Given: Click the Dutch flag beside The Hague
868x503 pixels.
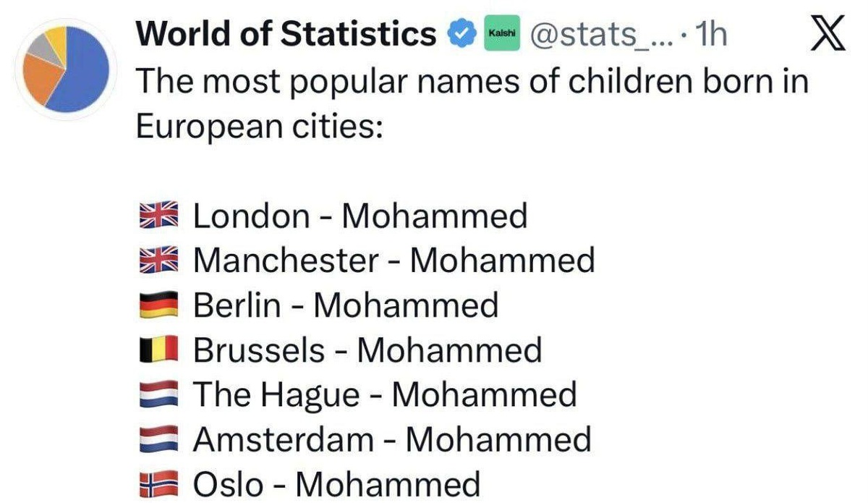Looking at the screenshot, I should coord(158,395).
